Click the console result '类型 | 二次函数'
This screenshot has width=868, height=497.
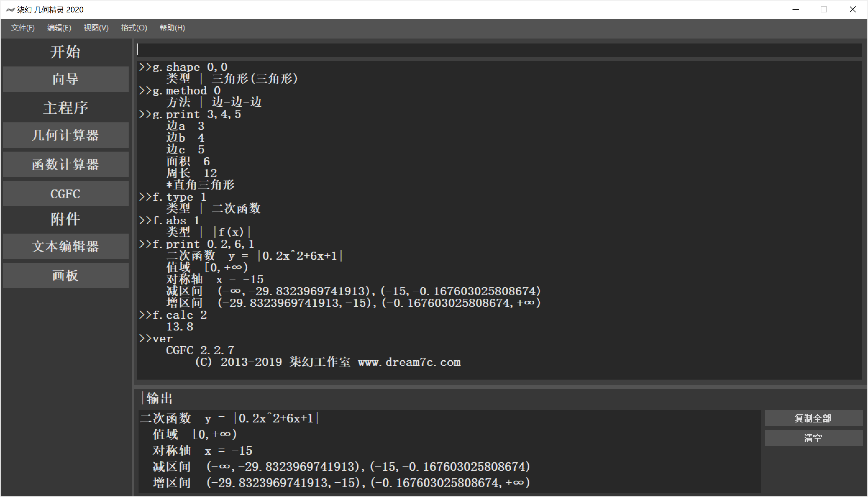click(213, 208)
